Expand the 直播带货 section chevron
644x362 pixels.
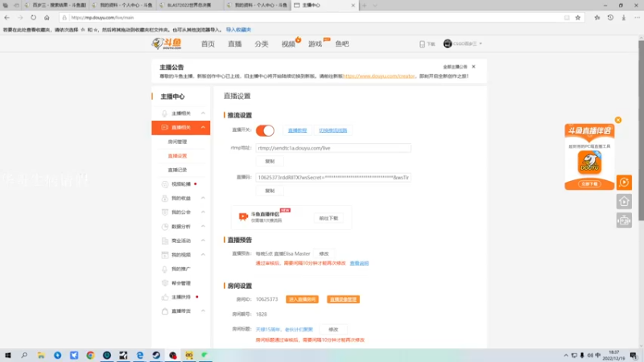click(x=203, y=311)
